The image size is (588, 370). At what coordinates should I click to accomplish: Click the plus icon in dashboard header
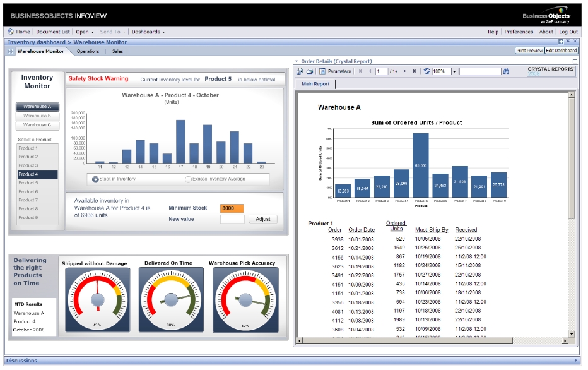pyautogui.click(x=561, y=42)
